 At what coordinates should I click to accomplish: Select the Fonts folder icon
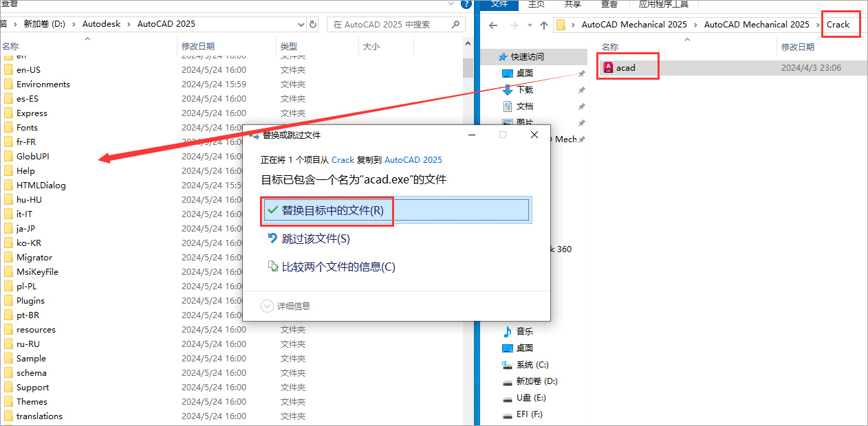[8, 127]
